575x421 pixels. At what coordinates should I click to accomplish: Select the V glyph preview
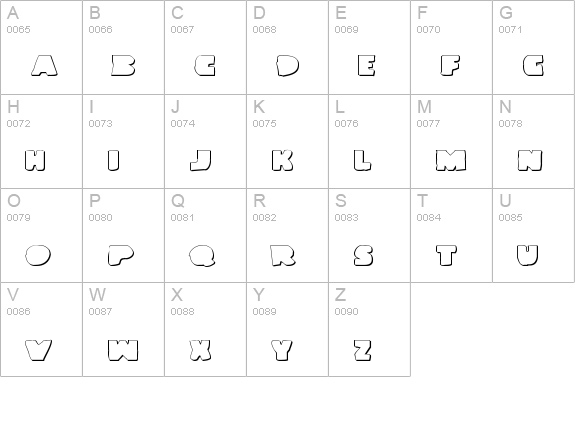pos(39,350)
